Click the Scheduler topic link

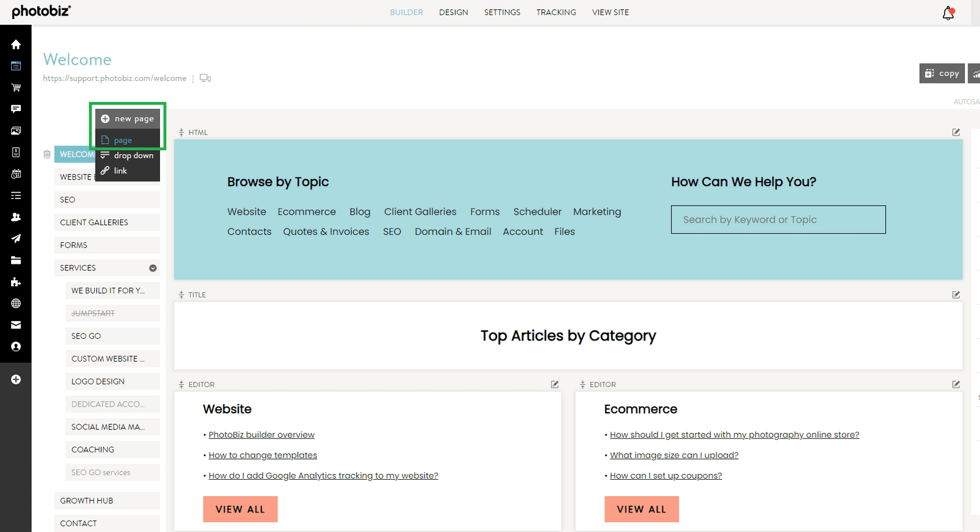[x=537, y=211]
